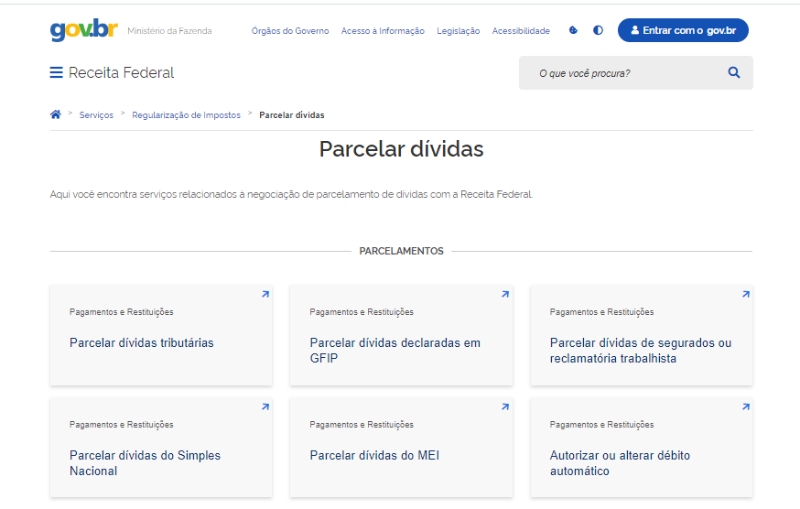Click Ministério da Fazenda text
This screenshot has width=800, height=509.
pyautogui.click(x=169, y=31)
